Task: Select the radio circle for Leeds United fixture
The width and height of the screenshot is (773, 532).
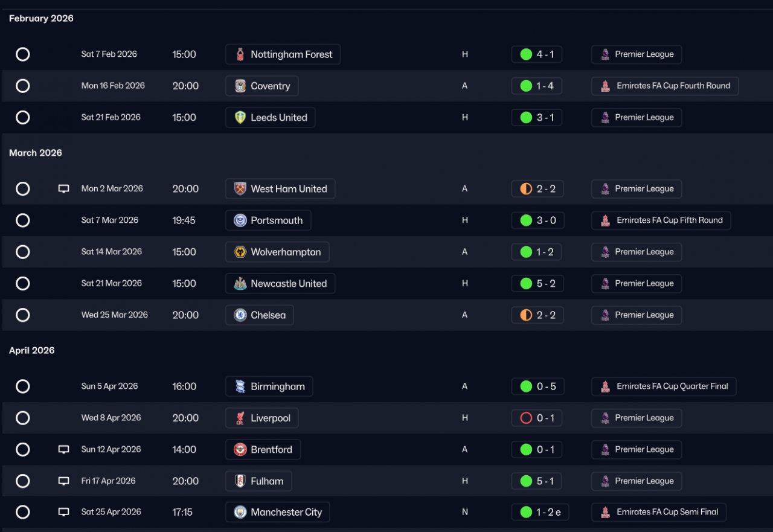Action: click(x=23, y=118)
